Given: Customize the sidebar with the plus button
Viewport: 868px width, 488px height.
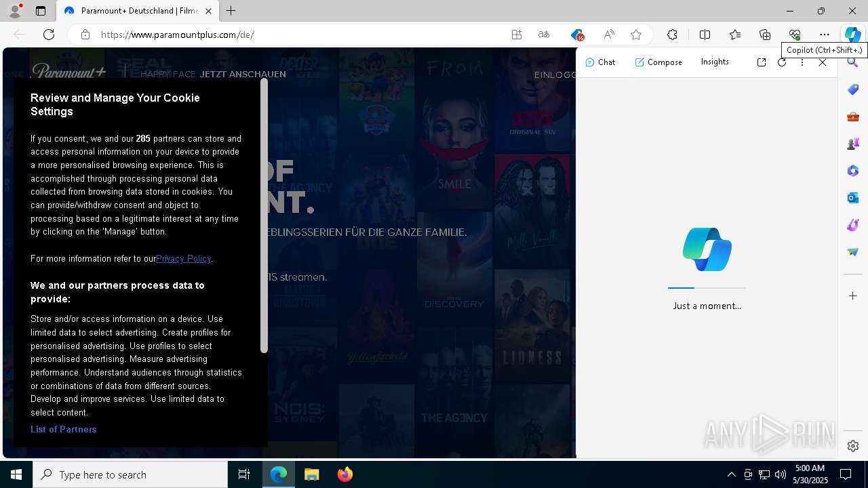Looking at the screenshot, I should coord(853,296).
